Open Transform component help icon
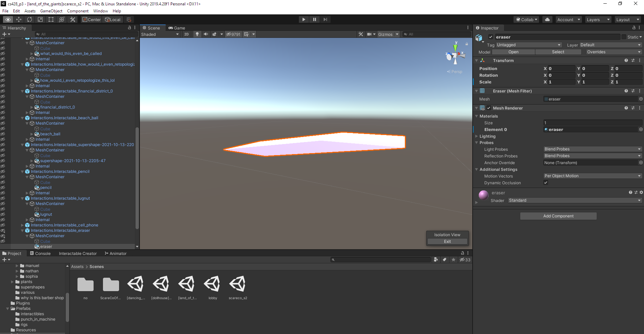The image size is (644, 334). point(626,61)
